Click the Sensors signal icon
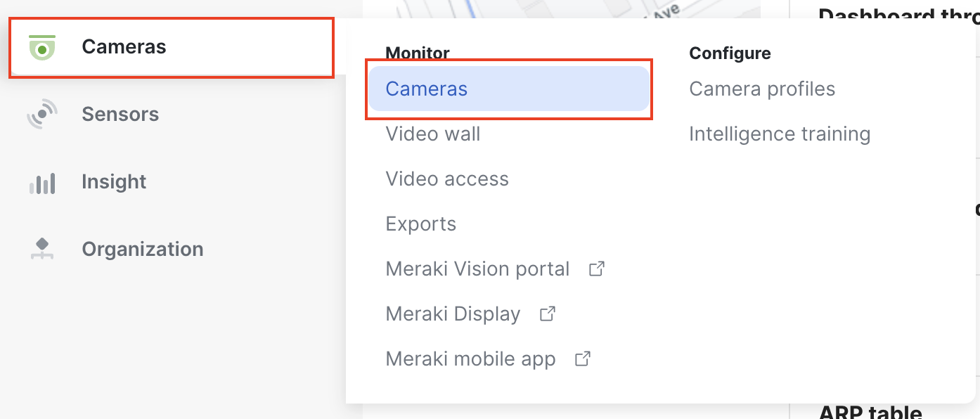This screenshot has height=419, width=980. pyautogui.click(x=42, y=114)
